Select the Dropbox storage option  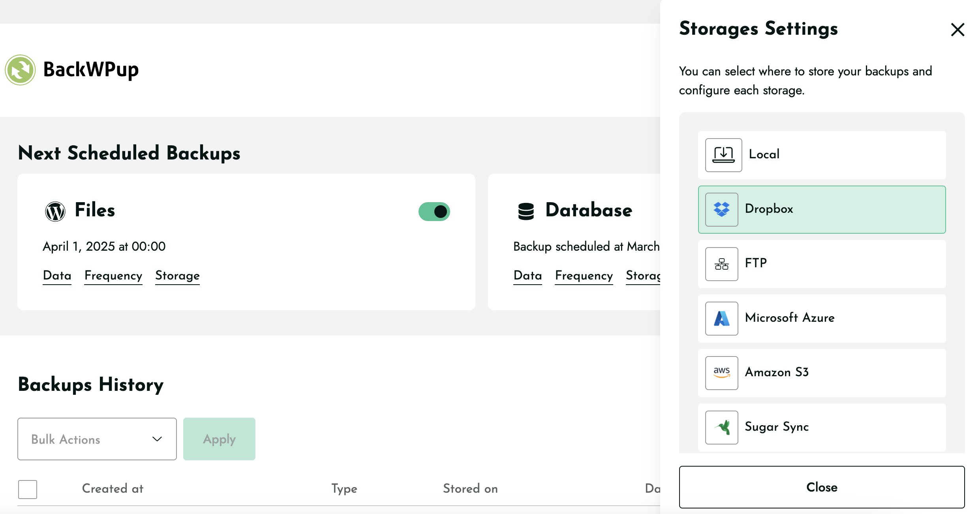(822, 209)
